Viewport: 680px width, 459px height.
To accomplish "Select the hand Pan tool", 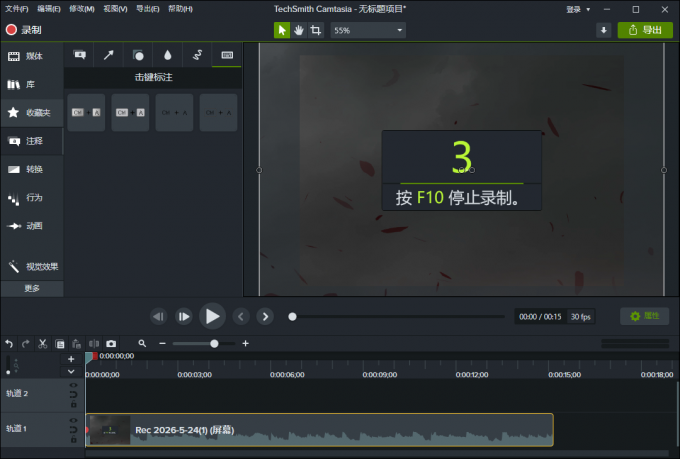I will (299, 30).
